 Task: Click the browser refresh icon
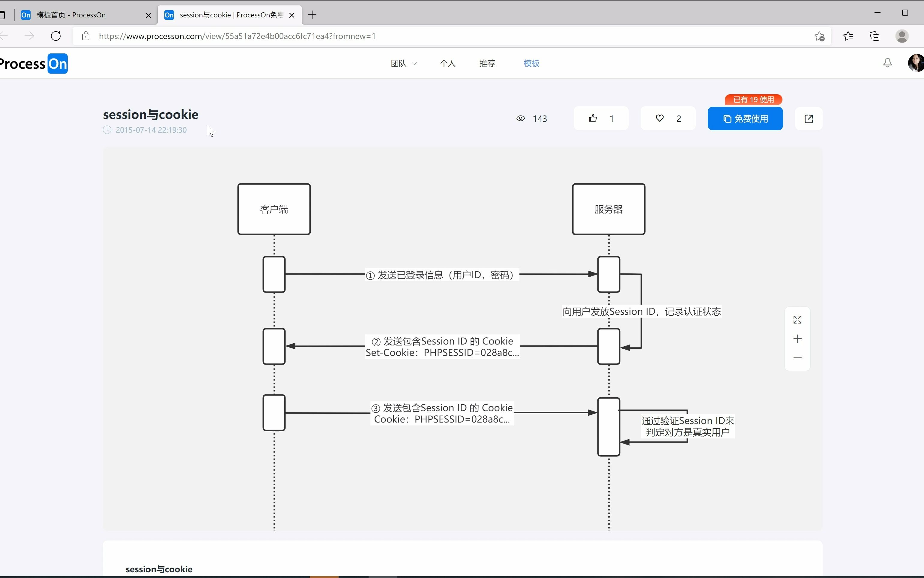[x=56, y=36]
